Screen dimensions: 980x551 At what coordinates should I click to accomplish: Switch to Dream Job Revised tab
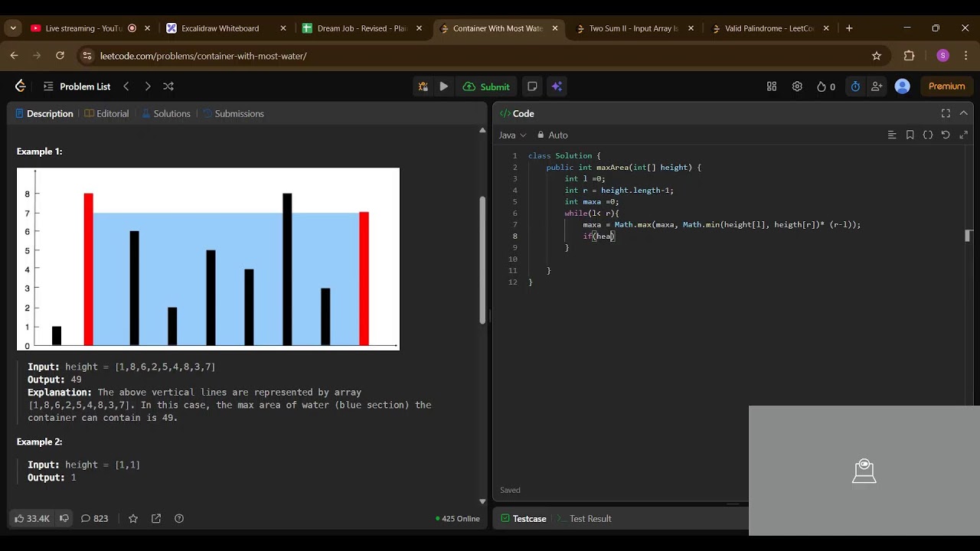click(361, 28)
